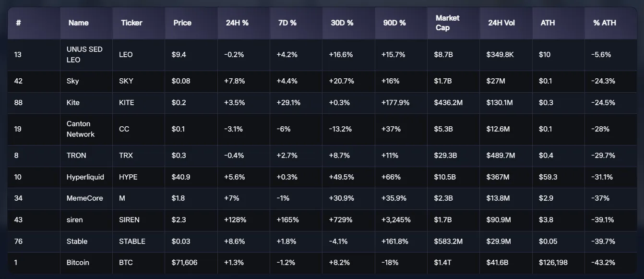Viewport: 644px width, 279px height.
Task: Click the SIREN ticker cell
Action: point(129,220)
